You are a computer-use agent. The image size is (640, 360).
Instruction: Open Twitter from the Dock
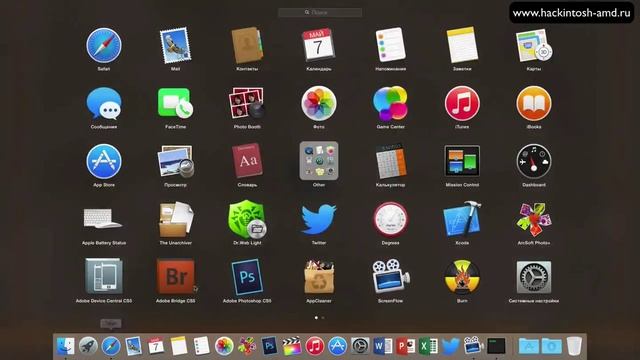coord(451,347)
